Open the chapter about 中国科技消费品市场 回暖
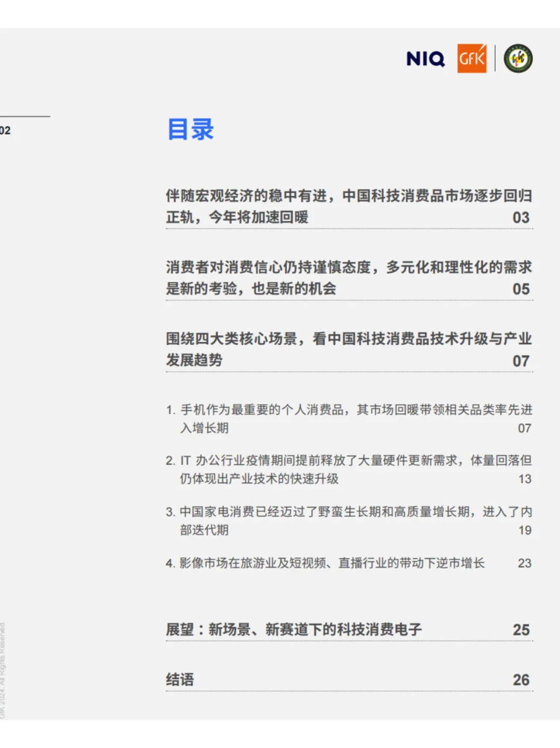This screenshot has width=560, height=748. point(347,205)
